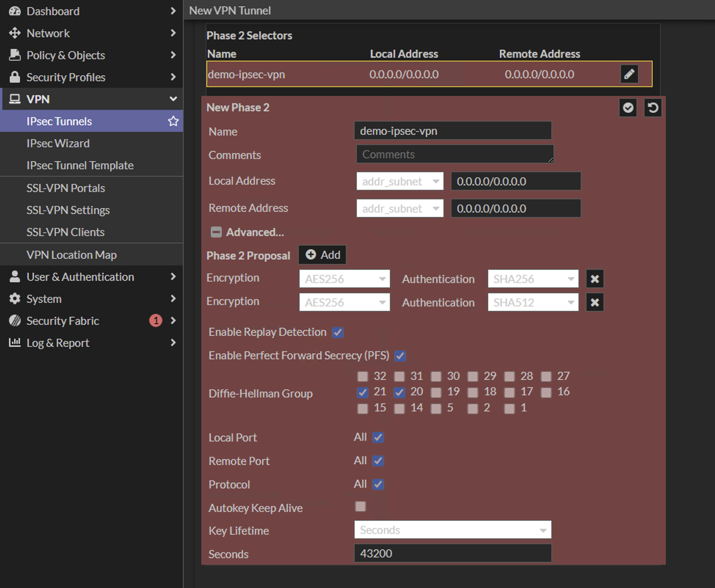Image resolution: width=715 pixels, height=588 pixels.
Task: Open first Encryption AES256 dropdown
Action: pos(345,279)
